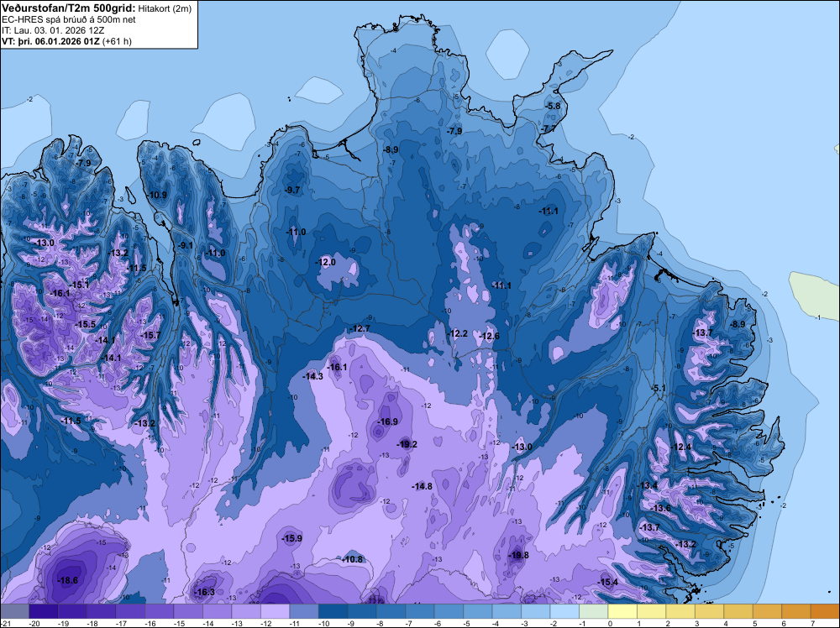Click the 4 legend color swatch

pos(738,611)
